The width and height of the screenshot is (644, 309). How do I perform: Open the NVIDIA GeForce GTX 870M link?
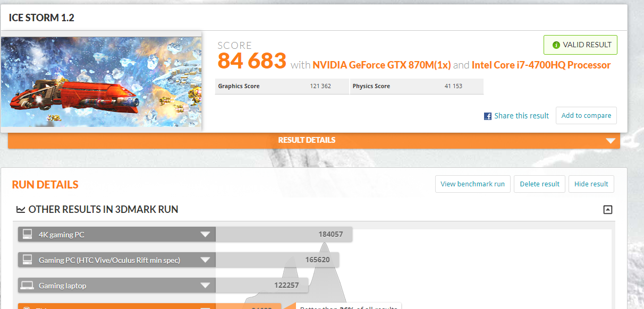[x=382, y=65]
